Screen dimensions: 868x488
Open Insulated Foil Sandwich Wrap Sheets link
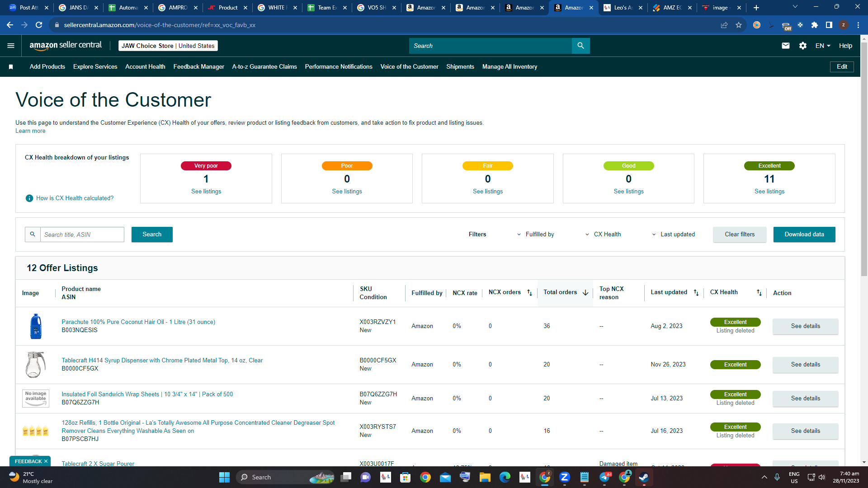coord(147,394)
